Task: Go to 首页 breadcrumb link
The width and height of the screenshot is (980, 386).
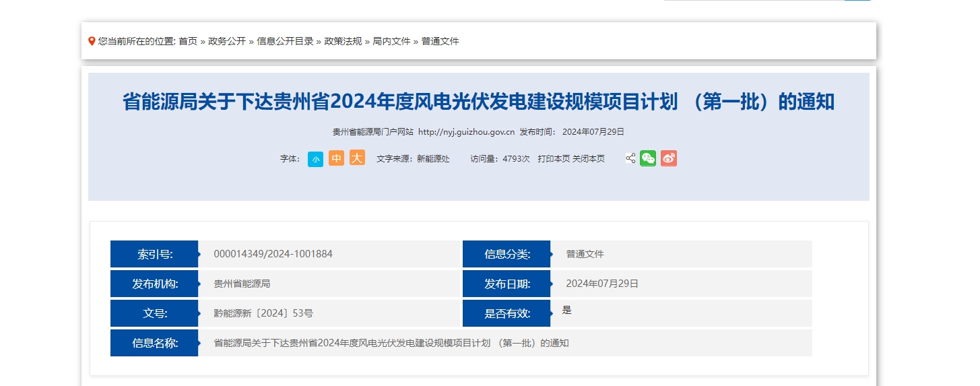Action: 188,41
